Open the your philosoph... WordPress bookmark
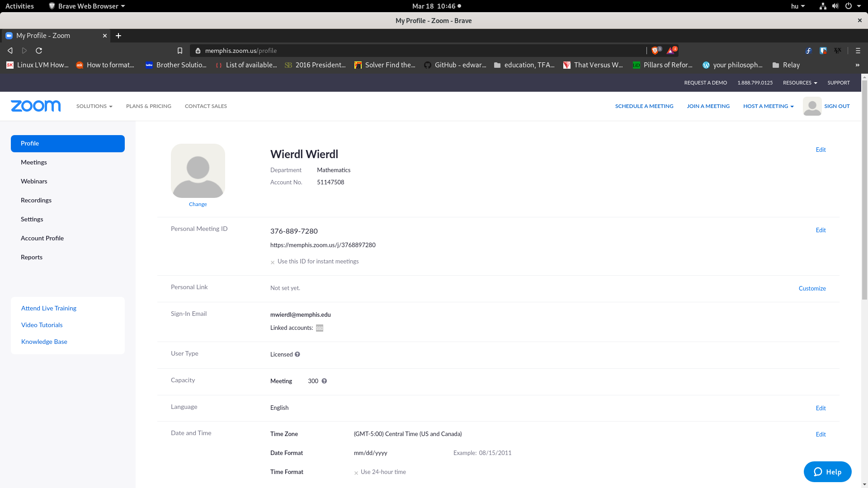 [x=733, y=65]
